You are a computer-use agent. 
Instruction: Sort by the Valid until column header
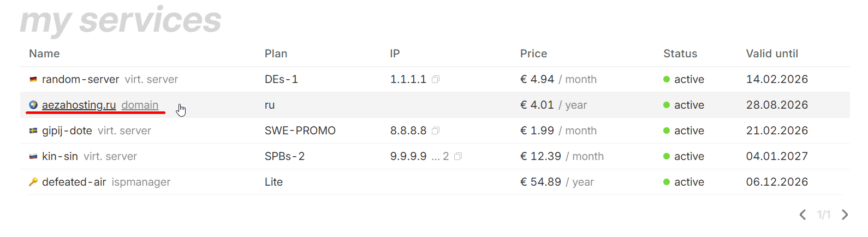pyautogui.click(x=772, y=54)
